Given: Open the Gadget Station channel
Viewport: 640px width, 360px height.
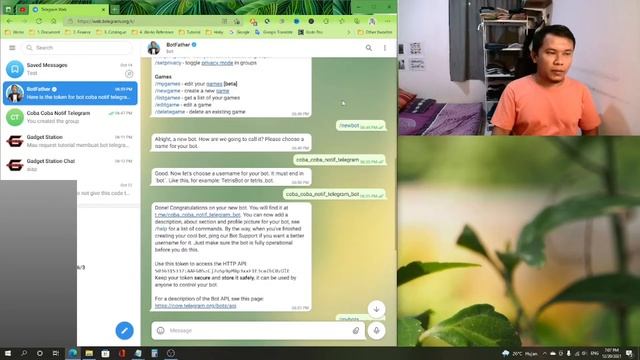Looking at the screenshot, I should (70, 141).
